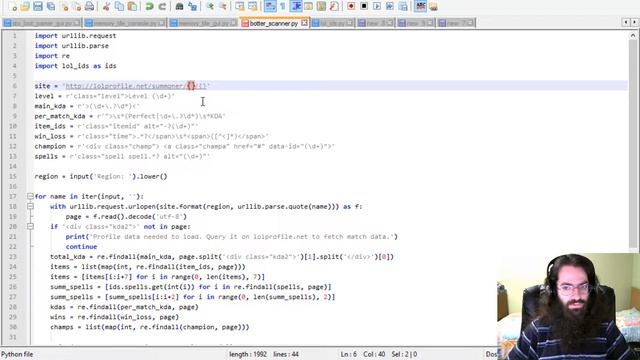
Task: Save current recorded macro icon
Action: (402, 6)
